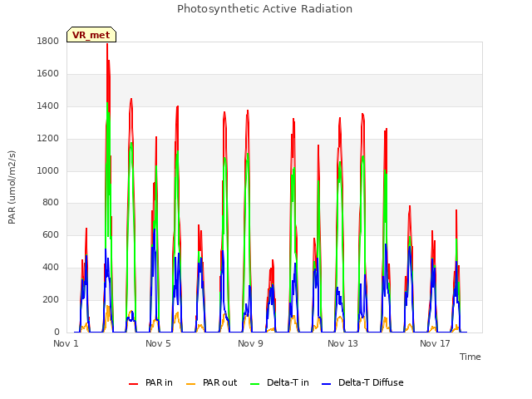Click the lowest red peak just after Nov 9

pyautogui.click(x=273, y=260)
